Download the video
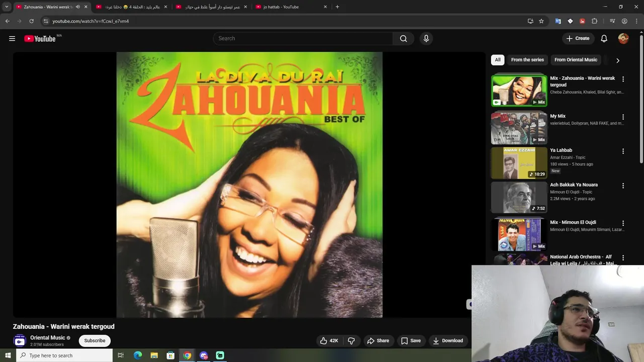 tap(448, 340)
